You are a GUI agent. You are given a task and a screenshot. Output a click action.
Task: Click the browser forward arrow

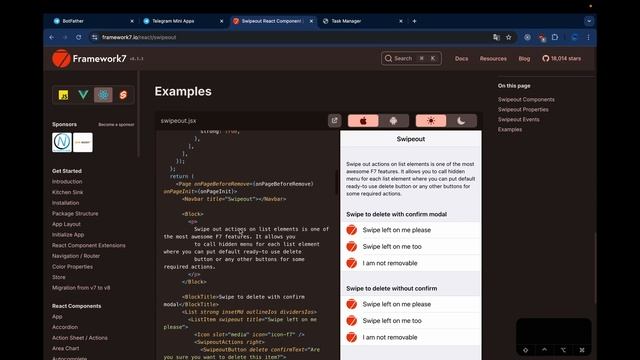click(65, 37)
